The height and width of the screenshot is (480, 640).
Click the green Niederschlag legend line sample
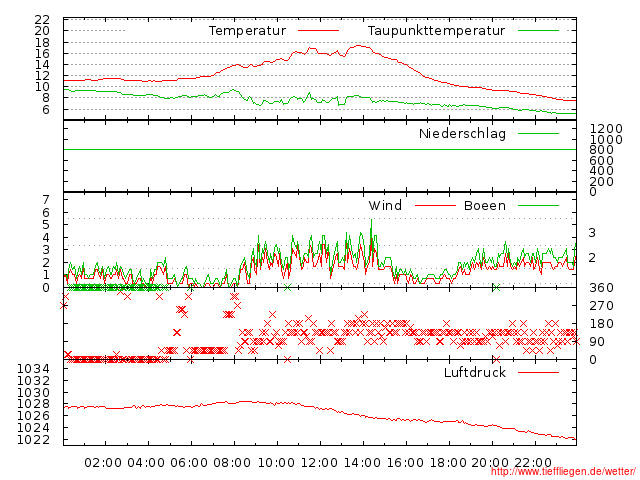[538, 133]
